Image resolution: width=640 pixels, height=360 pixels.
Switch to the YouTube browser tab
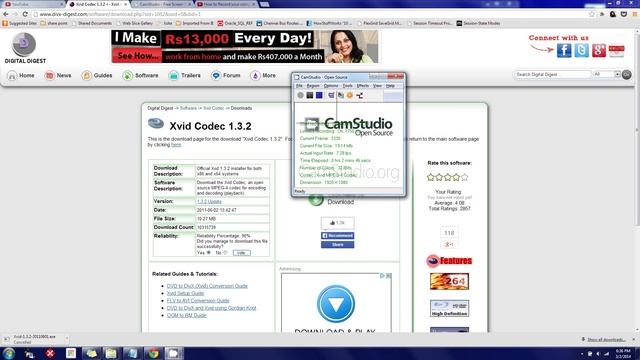click(33, 4)
